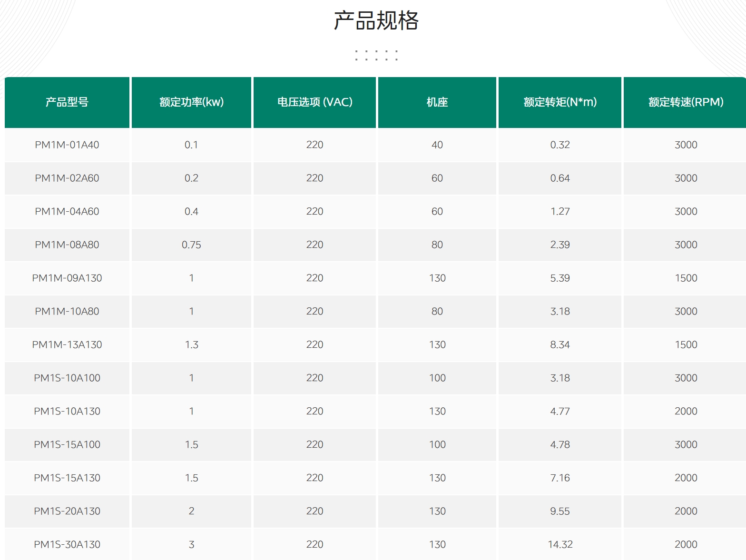Click the PM1M-10A80 model cell
746x560 pixels.
(67, 312)
